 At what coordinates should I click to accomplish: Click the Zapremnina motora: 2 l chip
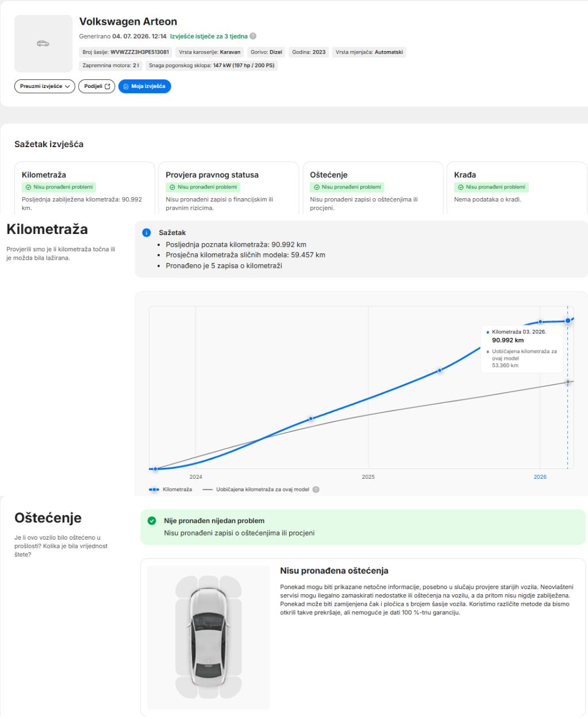coord(111,66)
